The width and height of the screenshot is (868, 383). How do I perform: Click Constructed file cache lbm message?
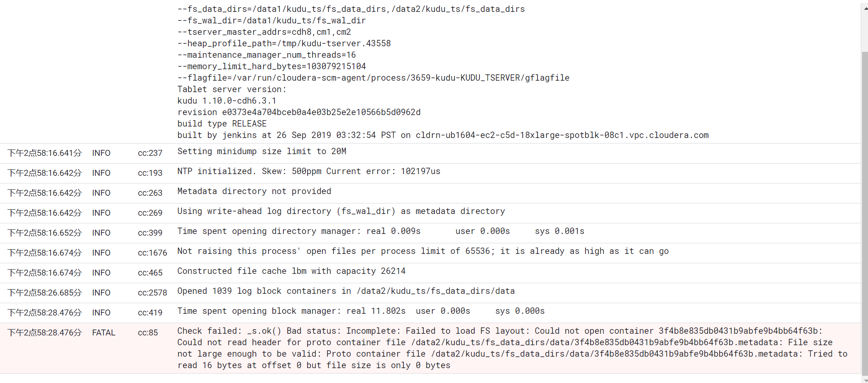pos(291,271)
